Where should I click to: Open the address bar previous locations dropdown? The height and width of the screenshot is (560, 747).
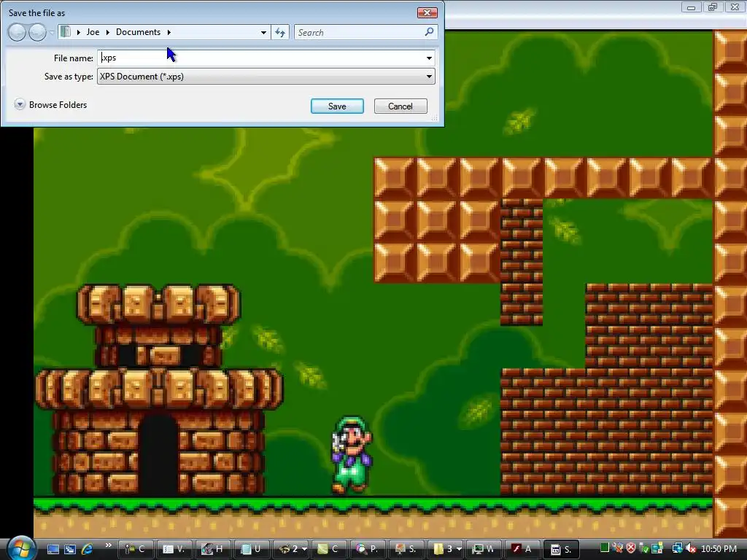coord(263,32)
